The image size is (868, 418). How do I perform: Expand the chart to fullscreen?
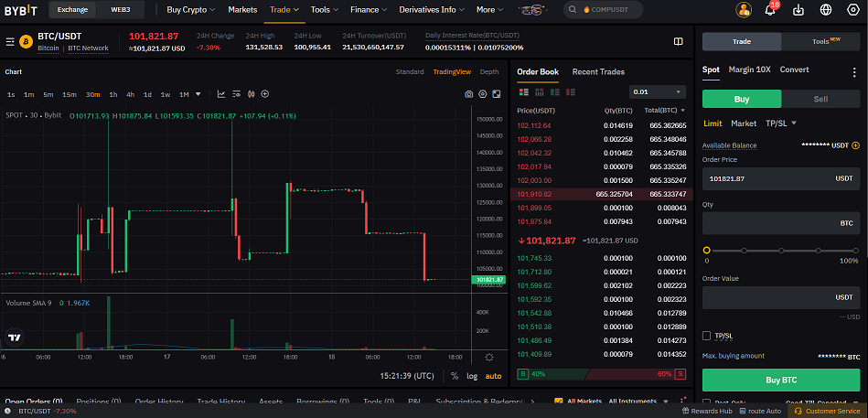tap(497, 94)
